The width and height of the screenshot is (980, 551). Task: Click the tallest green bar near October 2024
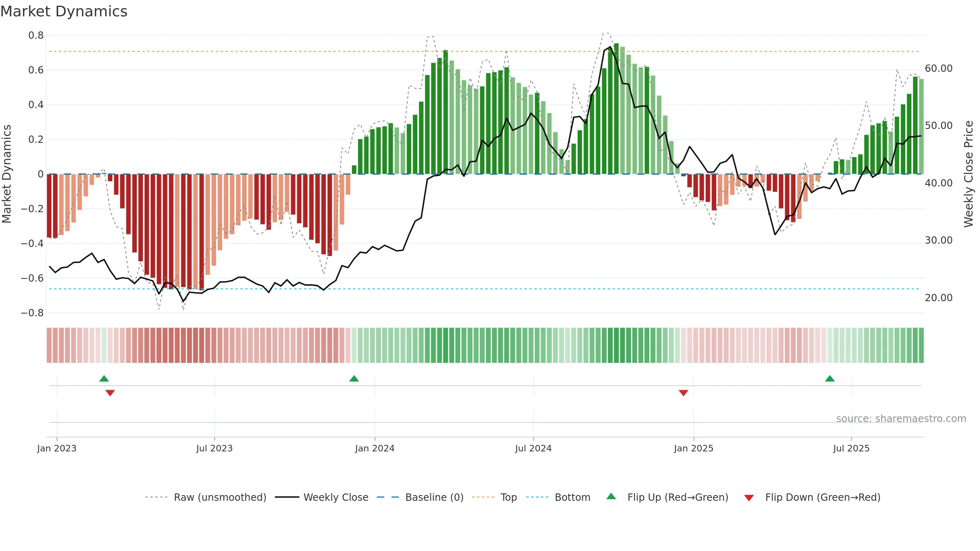[616, 109]
